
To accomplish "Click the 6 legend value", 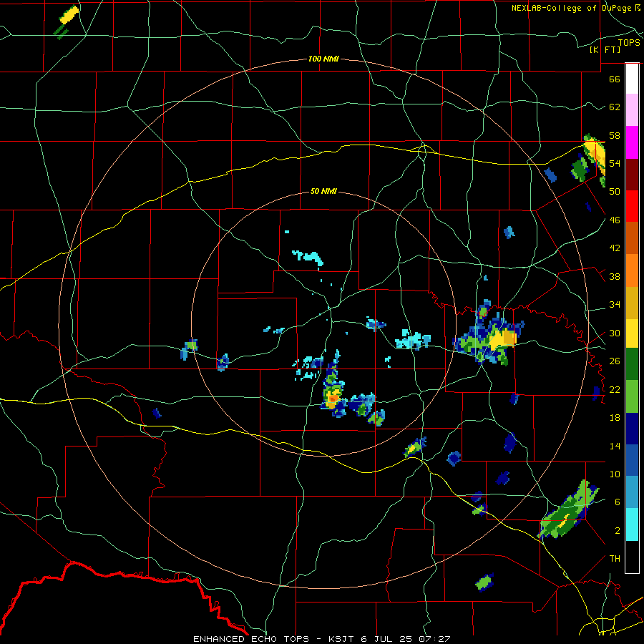I will (618, 502).
